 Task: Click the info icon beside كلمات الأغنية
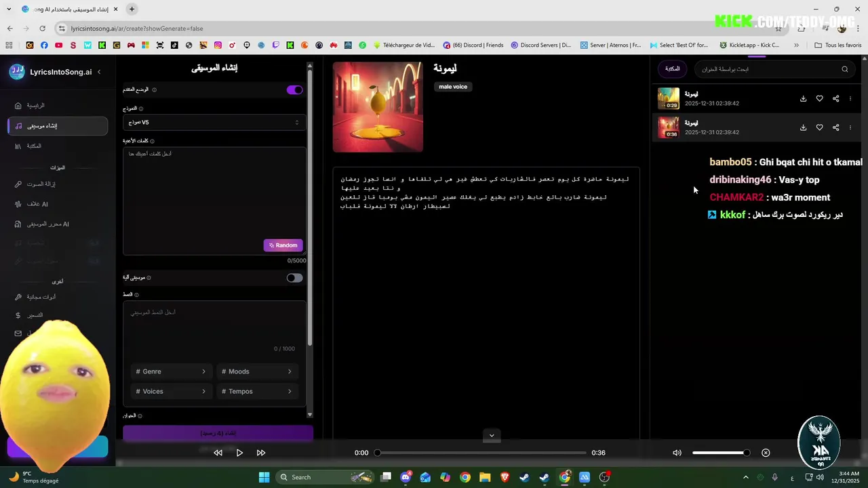[x=152, y=142]
